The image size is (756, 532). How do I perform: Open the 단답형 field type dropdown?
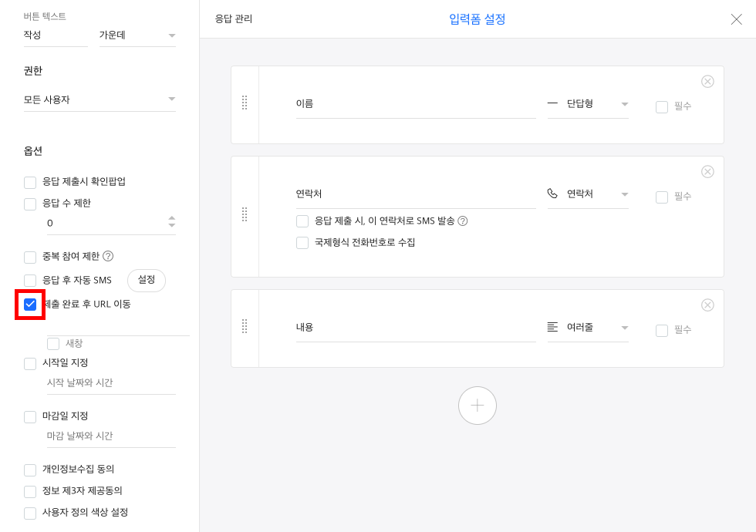[588, 104]
